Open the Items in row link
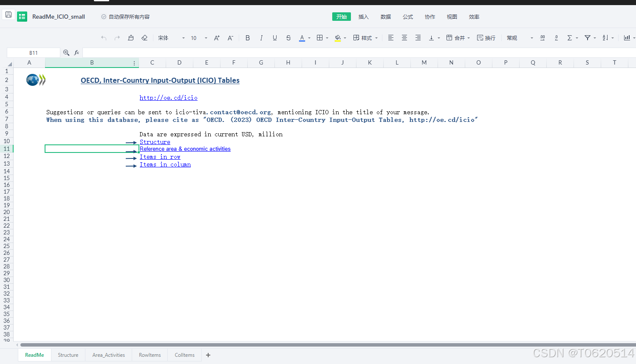Viewport: 636px width, 364px height. pyautogui.click(x=160, y=157)
